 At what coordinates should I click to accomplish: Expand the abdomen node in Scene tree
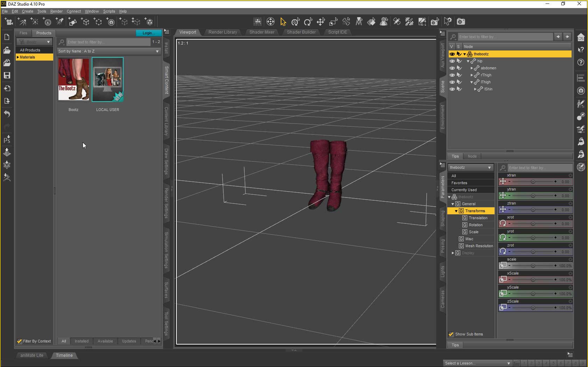[471, 68]
